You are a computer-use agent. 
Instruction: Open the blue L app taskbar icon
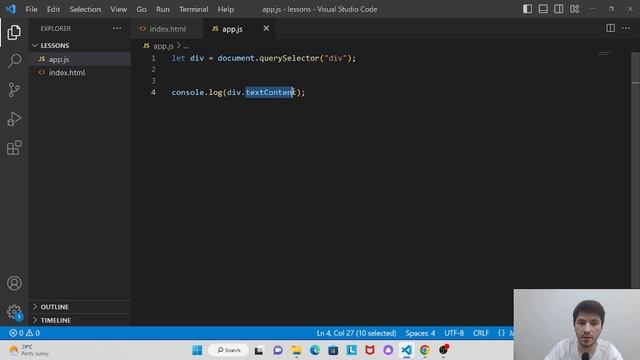point(351,350)
